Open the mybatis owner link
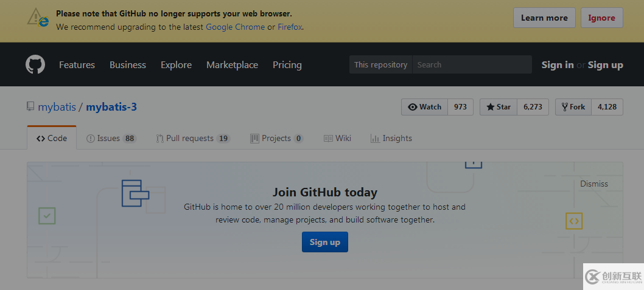 [x=57, y=107]
